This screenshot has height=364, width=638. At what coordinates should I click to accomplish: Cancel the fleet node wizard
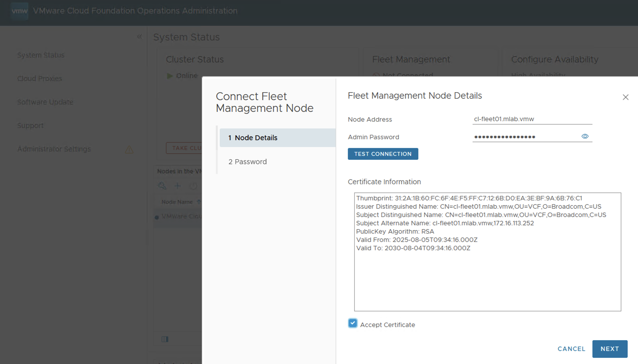pos(571,349)
